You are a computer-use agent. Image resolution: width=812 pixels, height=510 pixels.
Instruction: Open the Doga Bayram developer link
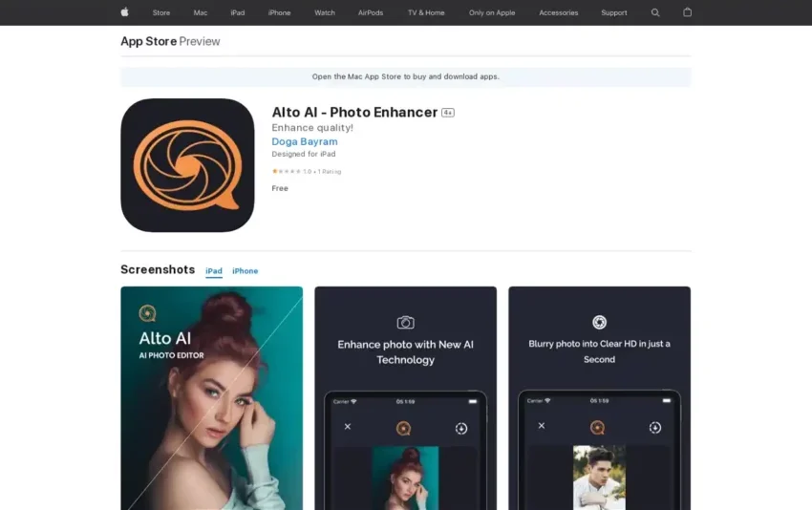305,141
